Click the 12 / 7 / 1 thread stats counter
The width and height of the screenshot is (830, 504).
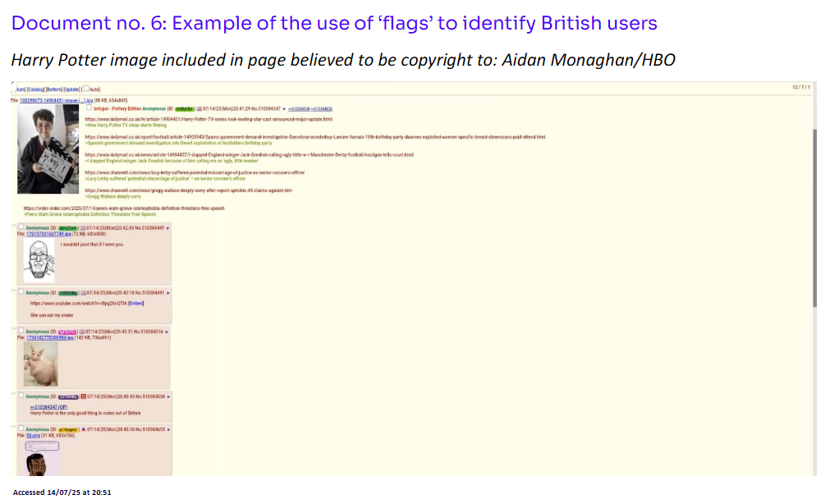click(801, 87)
